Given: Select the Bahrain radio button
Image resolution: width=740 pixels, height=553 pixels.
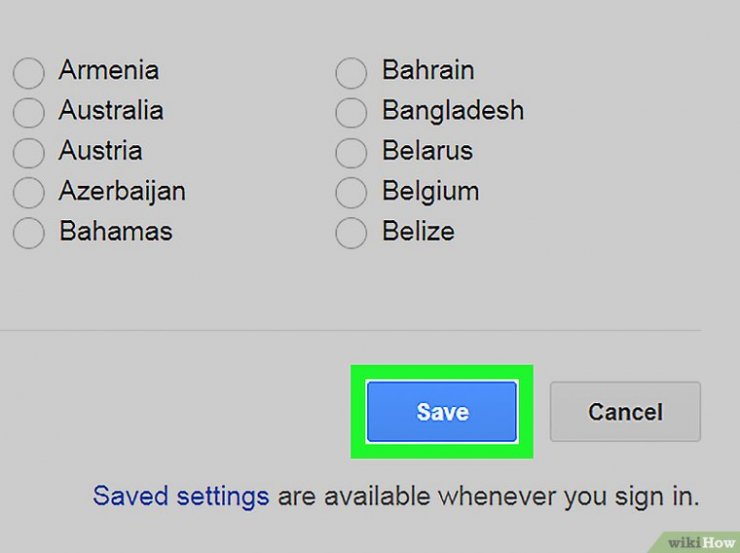Looking at the screenshot, I should coord(351,73).
